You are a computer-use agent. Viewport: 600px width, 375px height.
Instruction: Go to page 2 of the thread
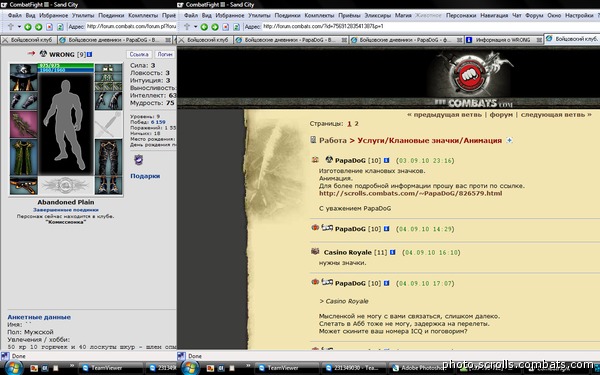[x=356, y=124]
